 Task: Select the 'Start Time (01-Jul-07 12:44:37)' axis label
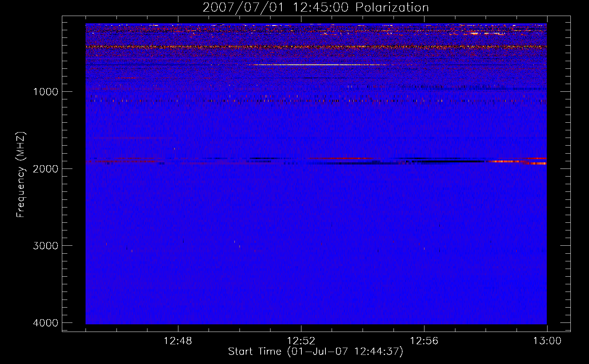316,352
